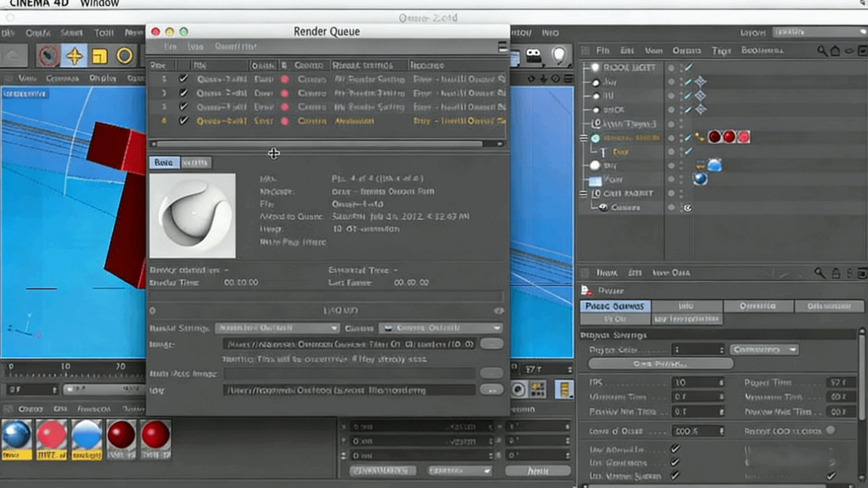The width and height of the screenshot is (868, 488).
Task: Select the Move tool in the toolbar
Action: coord(74,56)
